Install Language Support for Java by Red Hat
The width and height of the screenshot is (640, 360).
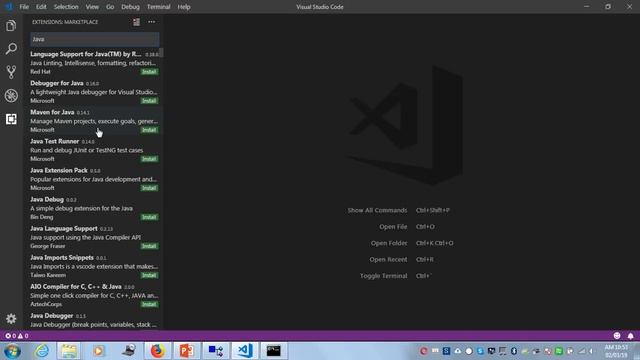pos(149,71)
